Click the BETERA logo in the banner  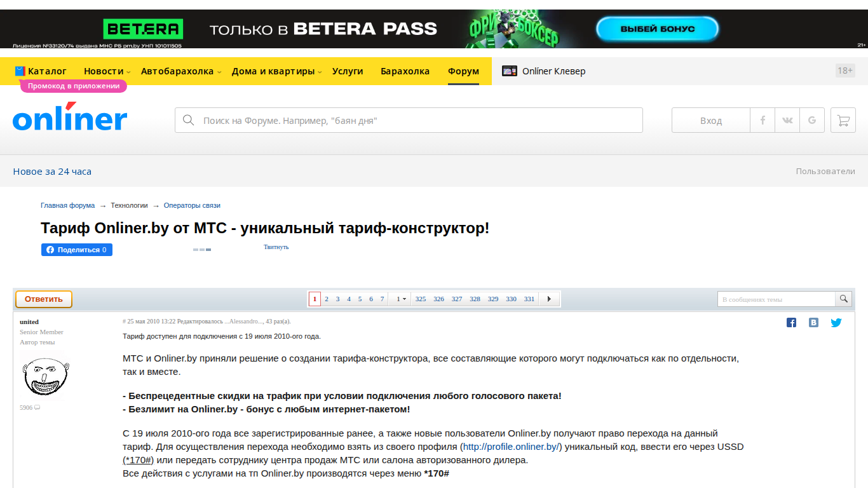click(143, 29)
